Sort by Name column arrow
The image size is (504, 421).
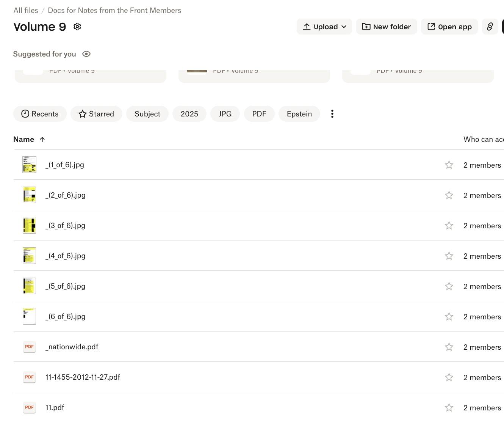(42, 140)
